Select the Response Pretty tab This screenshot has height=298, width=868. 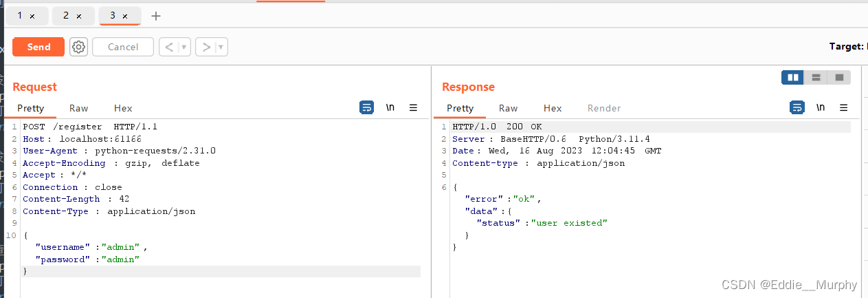[x=460, y=108]
